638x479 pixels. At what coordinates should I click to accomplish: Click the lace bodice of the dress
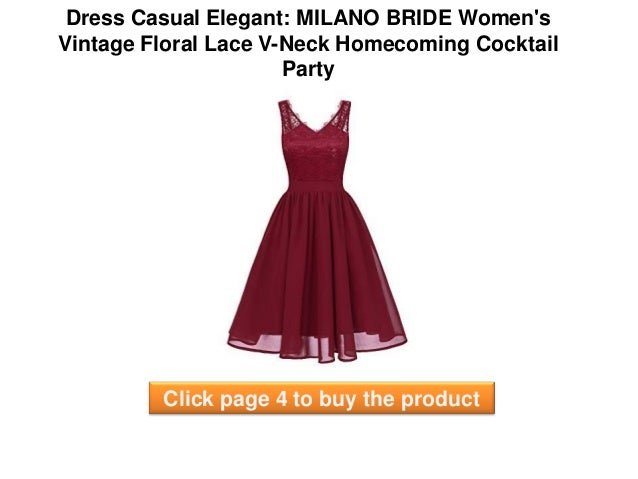pyautogui.click(x=314, y=157)
